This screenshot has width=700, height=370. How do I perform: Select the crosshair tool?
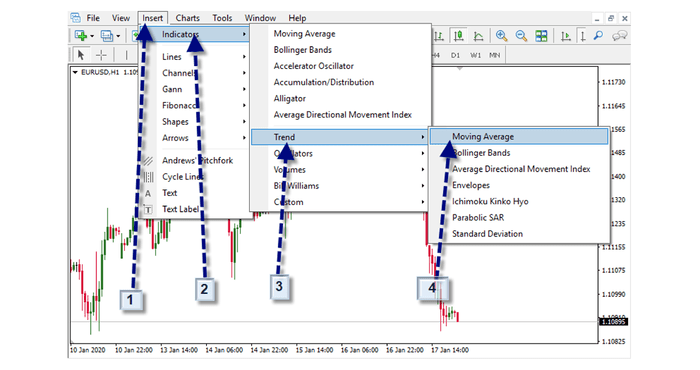101,55
